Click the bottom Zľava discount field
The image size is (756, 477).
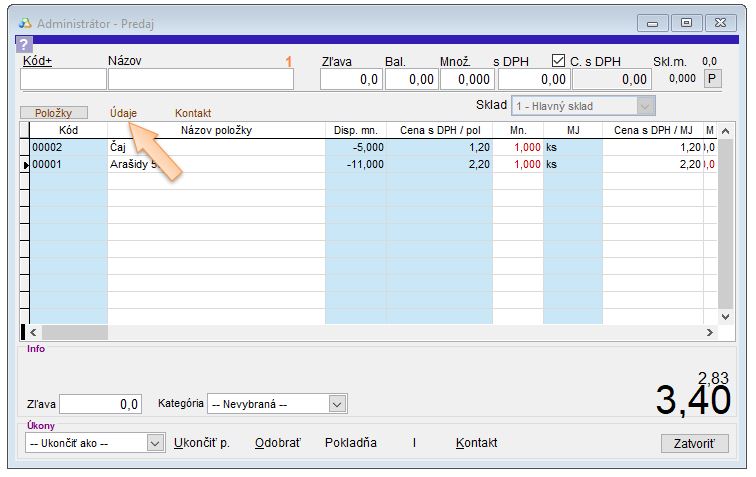point(101,404)
